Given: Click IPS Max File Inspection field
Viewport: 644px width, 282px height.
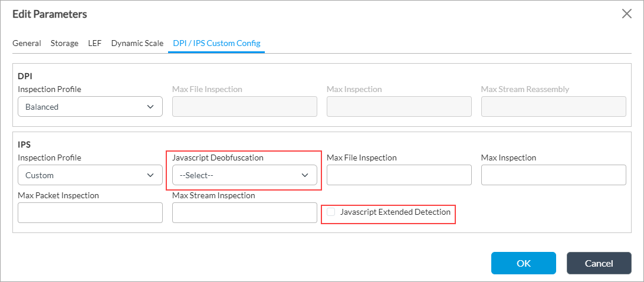Looking at the screenshot, I should pyautogui.click(x=399, y=175).
